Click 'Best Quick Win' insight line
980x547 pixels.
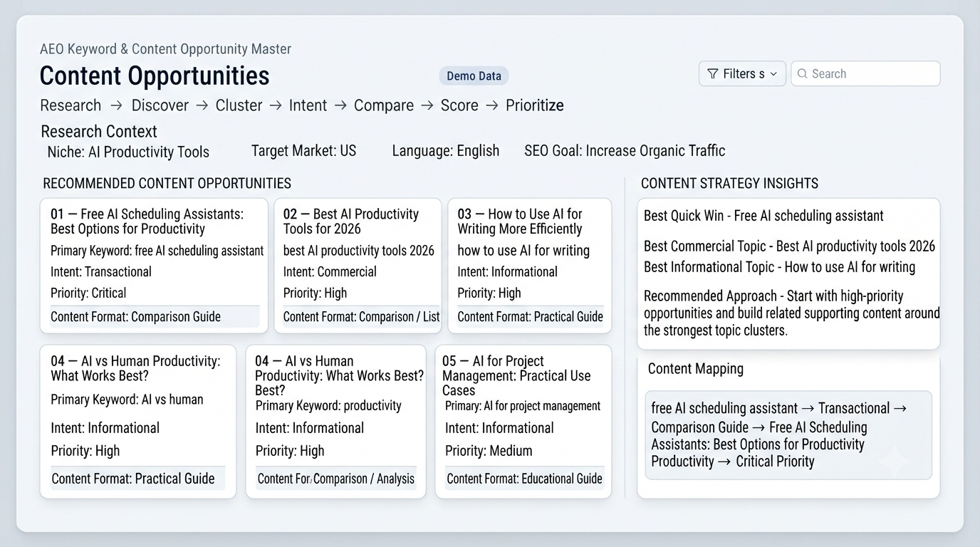tap(763, 216)
